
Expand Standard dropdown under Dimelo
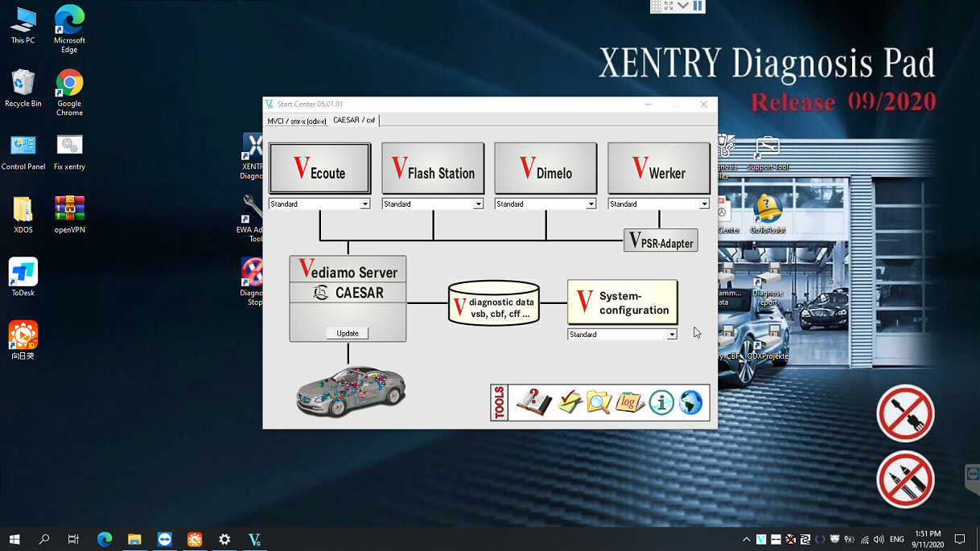(x=591, y=204)
